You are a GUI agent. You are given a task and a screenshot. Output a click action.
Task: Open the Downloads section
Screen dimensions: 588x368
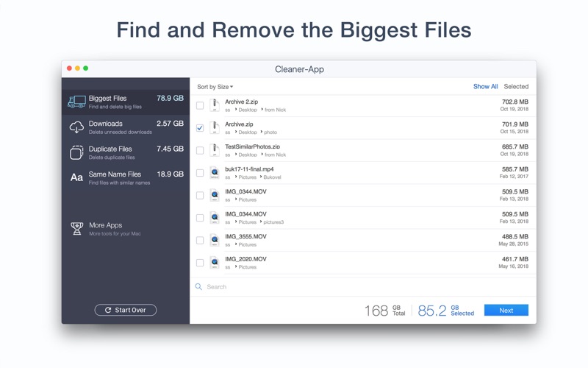(x=126, y=127)
